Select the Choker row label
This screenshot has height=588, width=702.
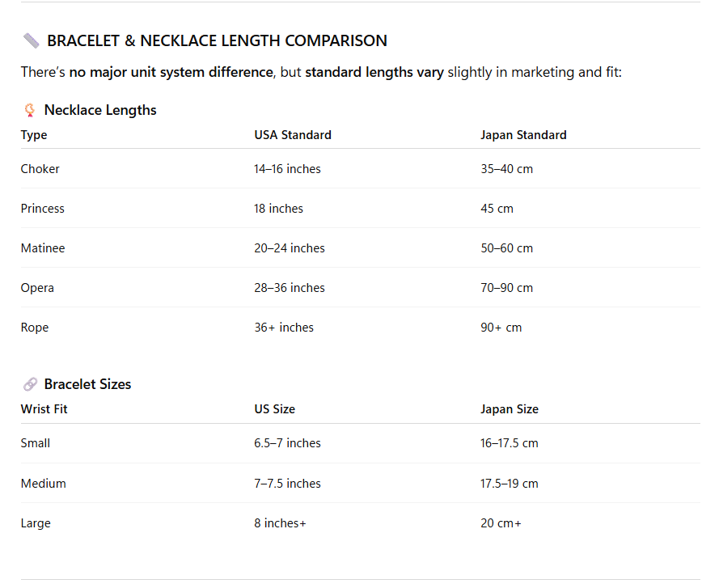[40, 169]
